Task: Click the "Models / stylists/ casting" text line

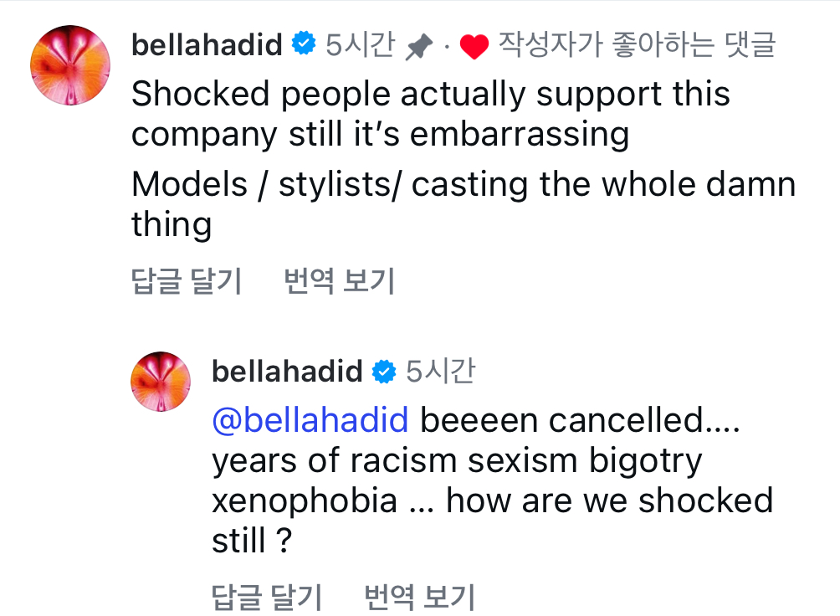Action: point(463,184)
